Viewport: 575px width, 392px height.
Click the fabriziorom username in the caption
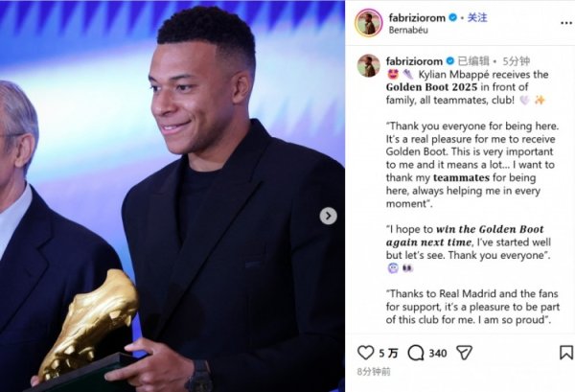(x=414, y=61)
